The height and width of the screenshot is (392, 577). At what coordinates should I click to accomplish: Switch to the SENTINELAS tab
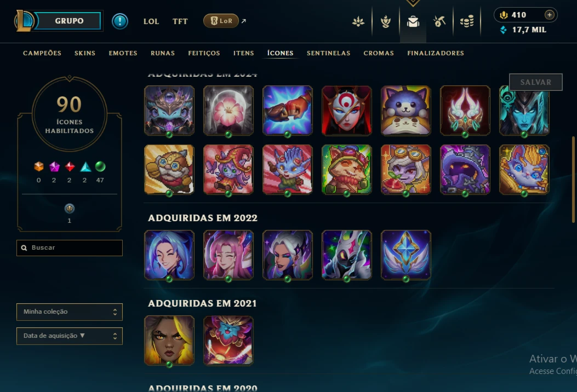coord(328,53)
